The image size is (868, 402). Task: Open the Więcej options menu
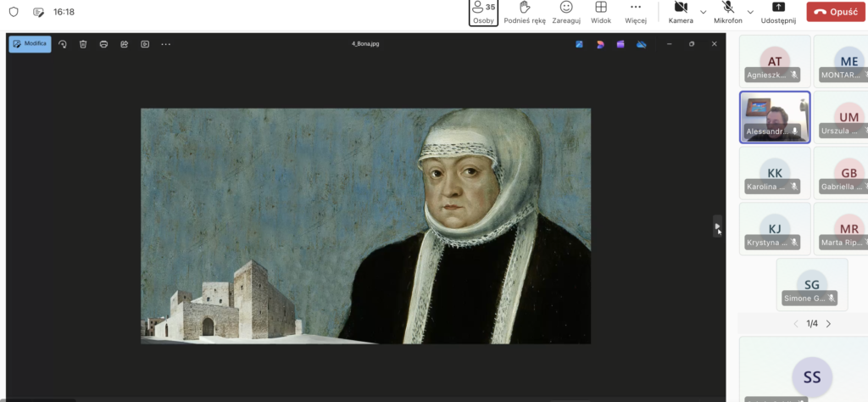pos(636,13)
